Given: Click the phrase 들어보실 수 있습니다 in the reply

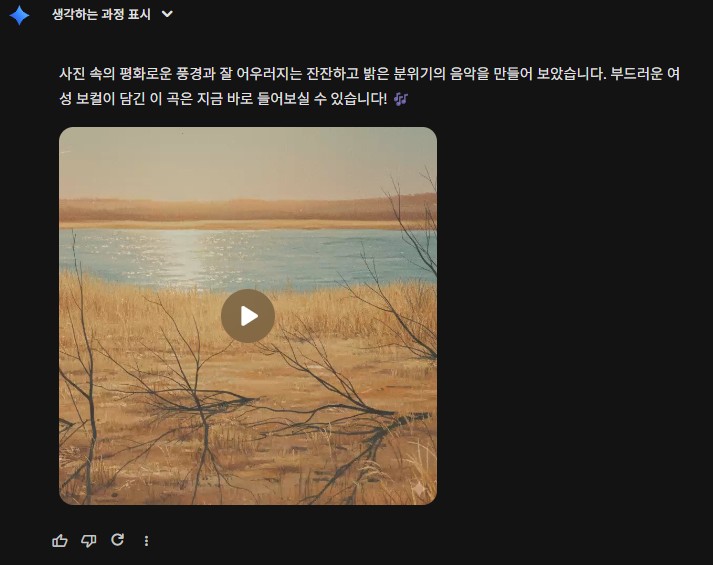Looking at the screenshot, I should click(322, 98).
